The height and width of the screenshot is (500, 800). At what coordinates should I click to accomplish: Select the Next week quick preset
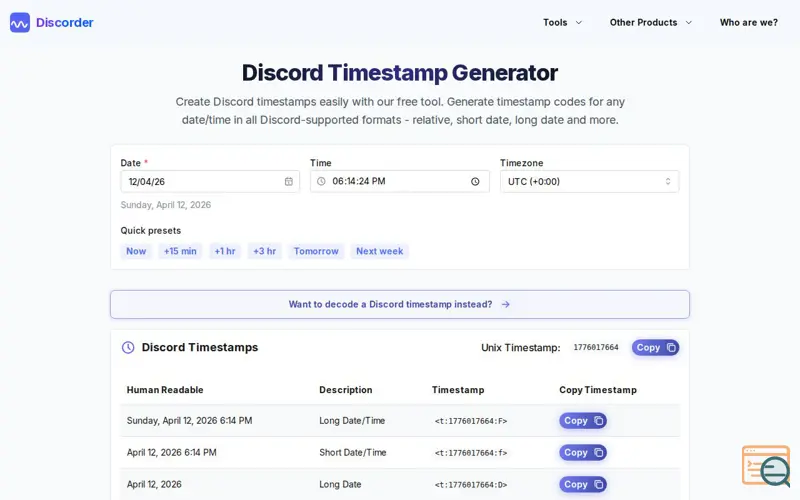380,251
